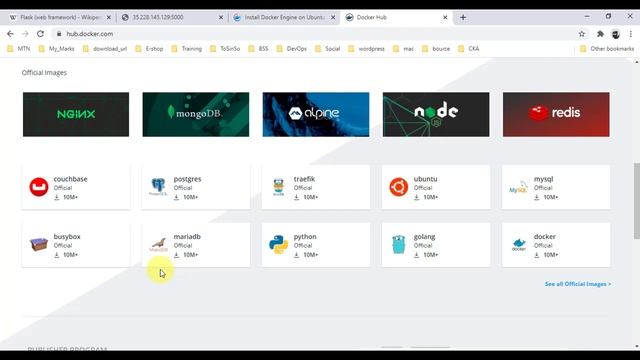Click the MySQL logo icon
Image resolution: width=640 pixels, height=360 pixels.
[x=518, y=188]
